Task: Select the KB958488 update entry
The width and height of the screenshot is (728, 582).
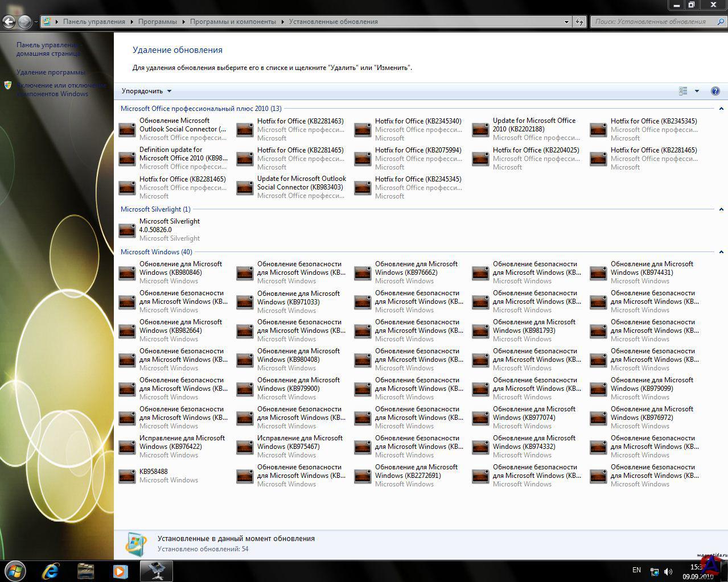Action: click(154, 472)
